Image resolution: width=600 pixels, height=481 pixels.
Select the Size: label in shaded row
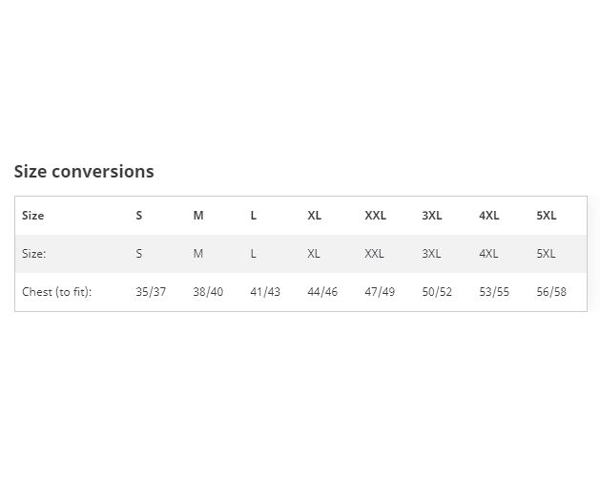tap(34, 254)
